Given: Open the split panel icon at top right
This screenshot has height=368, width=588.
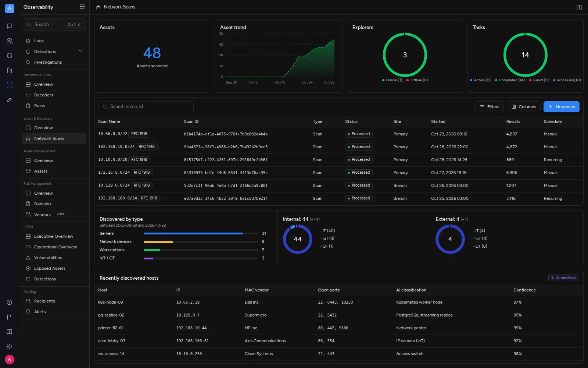Looking at the screenshot, I should click(x=579, y=7).
